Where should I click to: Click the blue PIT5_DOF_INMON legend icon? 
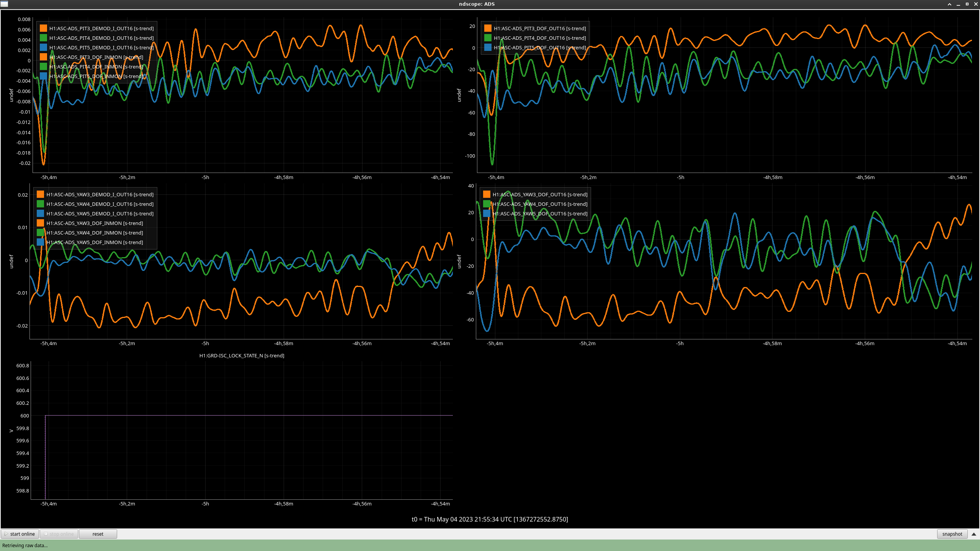click(x=43, y=76)
